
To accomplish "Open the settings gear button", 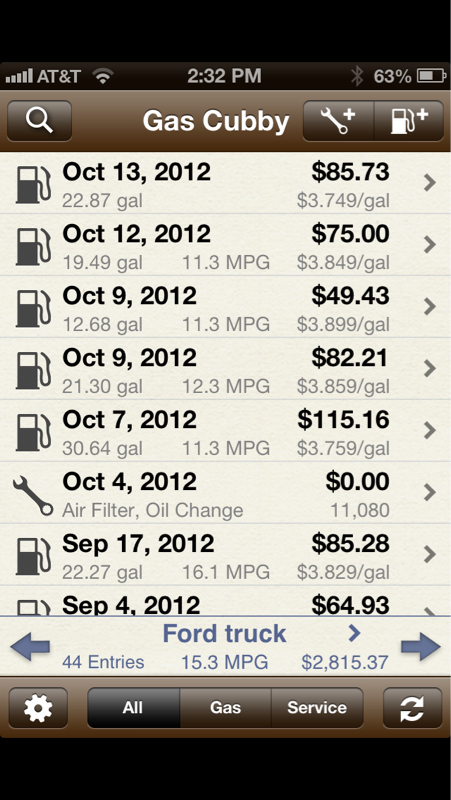I will (38, 708).
